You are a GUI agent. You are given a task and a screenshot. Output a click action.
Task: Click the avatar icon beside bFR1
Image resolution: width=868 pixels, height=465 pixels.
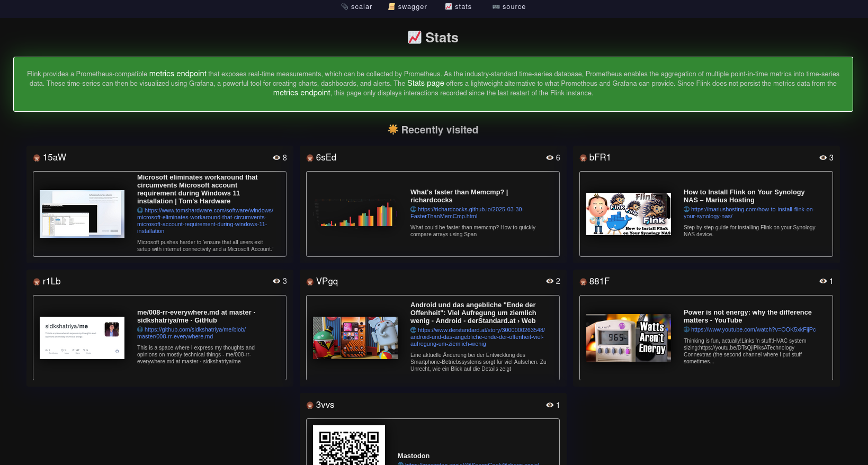(583, 158)
